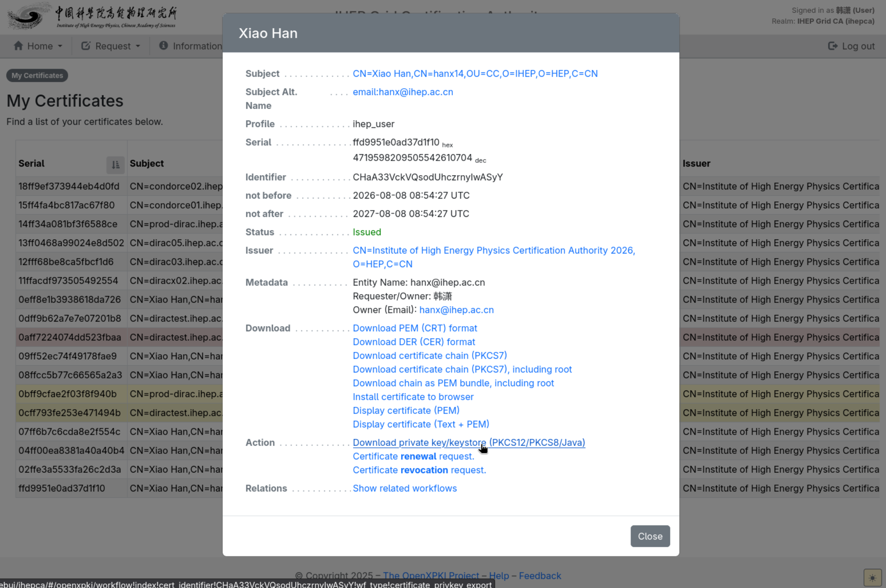The image size is (886, 588).
Task: Select row with serial 18ff9ef373944eb4d0fd
Action: [447, 186]
